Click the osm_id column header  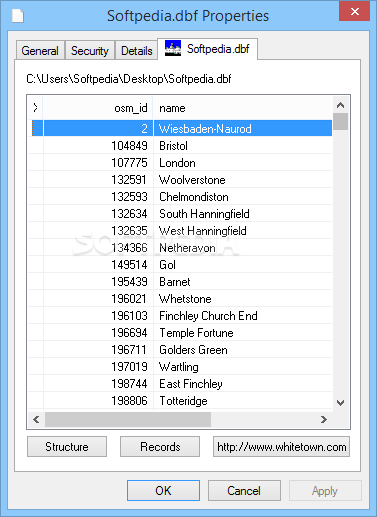[x=98, y=108]
